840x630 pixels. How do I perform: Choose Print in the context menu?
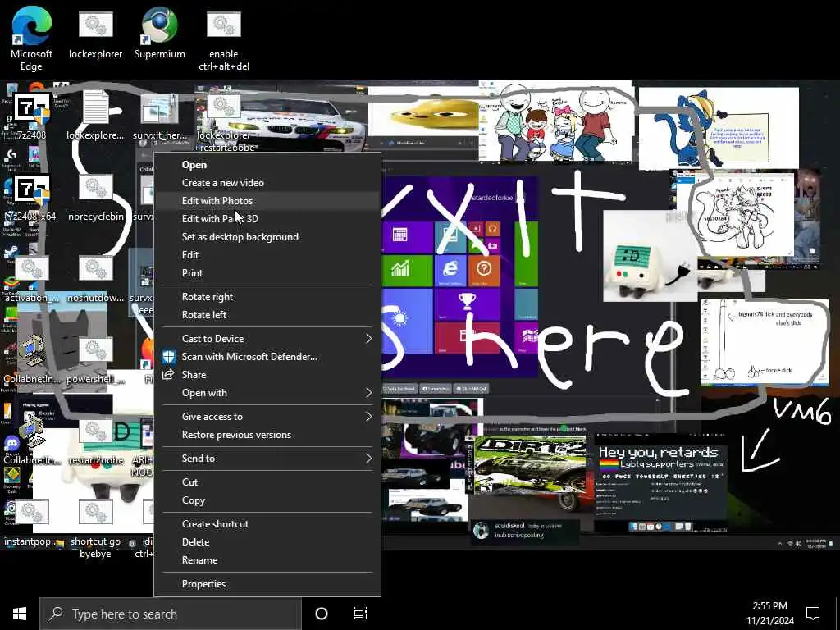267,272
